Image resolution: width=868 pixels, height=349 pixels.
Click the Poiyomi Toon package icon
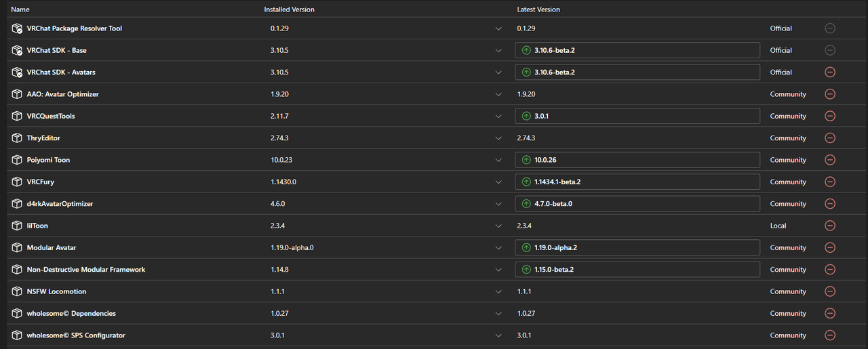tap(17, 160)
